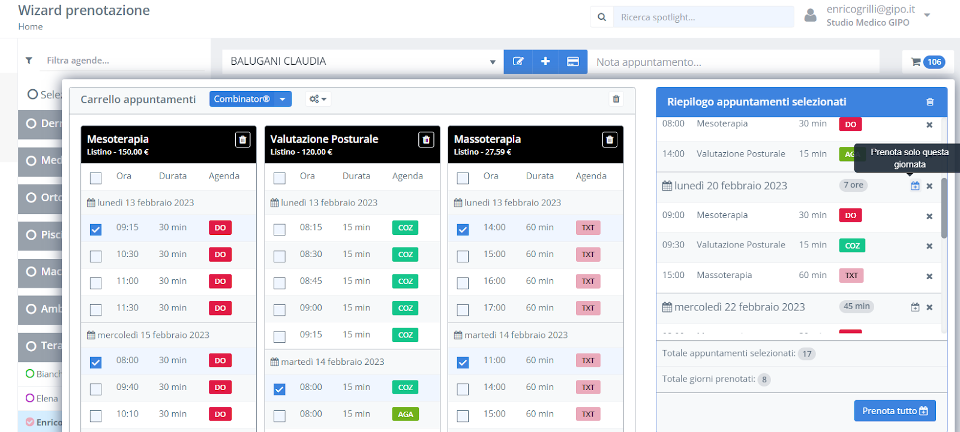Check the 08:45 Valutazione Posturale slot
This screenshot has width=960, height=432.
[279, 283]
